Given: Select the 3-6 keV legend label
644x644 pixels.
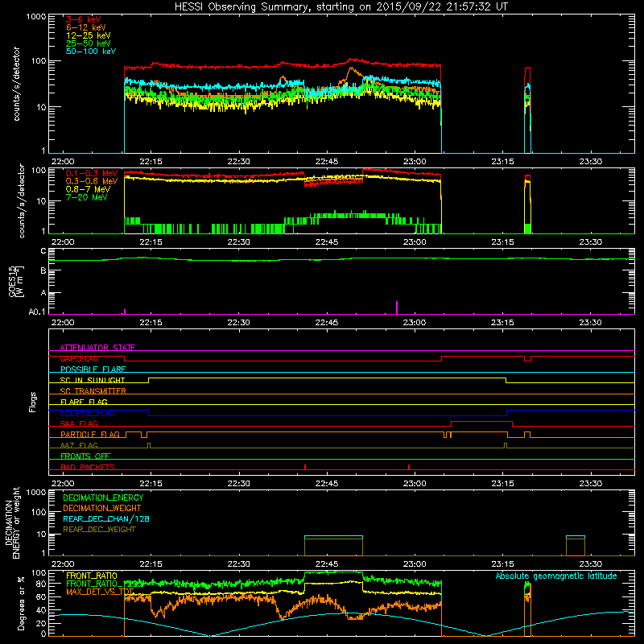Looking at the screenshot, I should click(x=83, y=19).
